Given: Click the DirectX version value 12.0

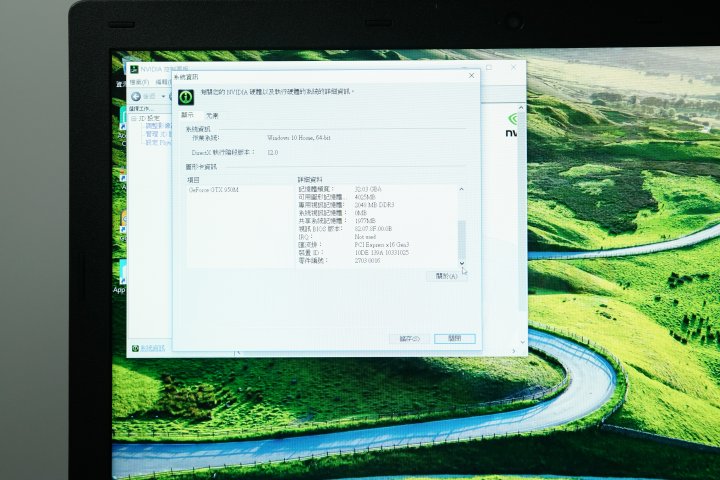Looking at the screenshot, I should point(272,152).
